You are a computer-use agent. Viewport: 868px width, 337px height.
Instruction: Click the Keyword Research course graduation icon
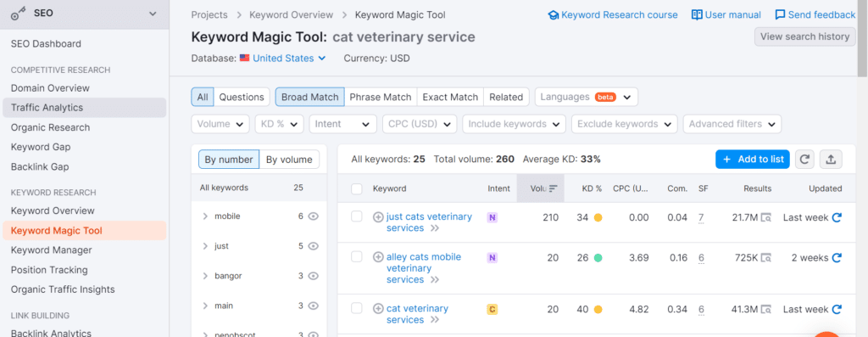point(553,15)
